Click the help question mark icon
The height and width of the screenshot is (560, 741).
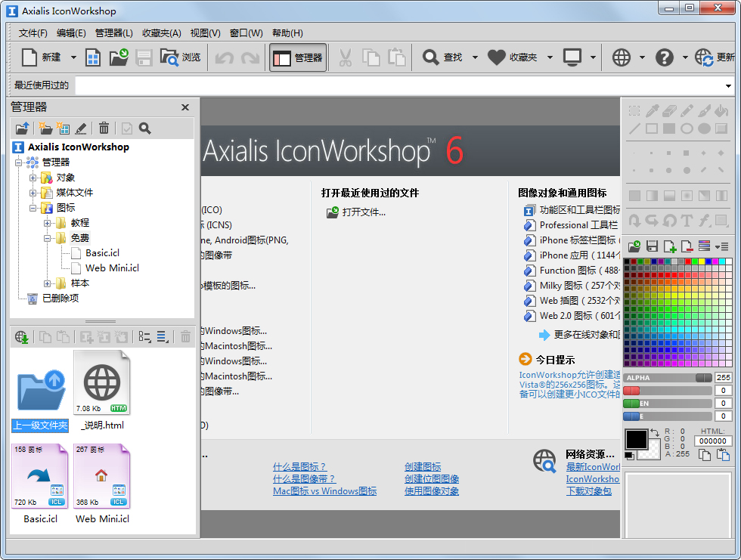tap(664, 57)
